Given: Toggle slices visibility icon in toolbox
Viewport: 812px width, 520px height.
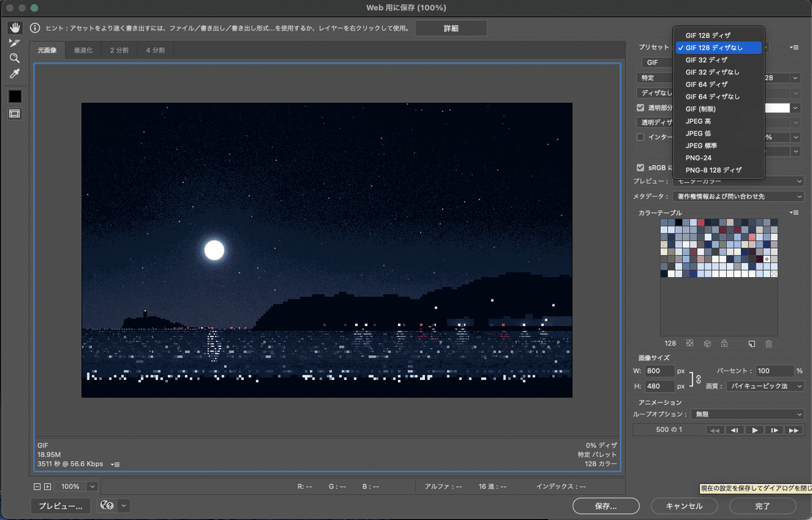Looking at the screenshot, I should tap(15, 114).
